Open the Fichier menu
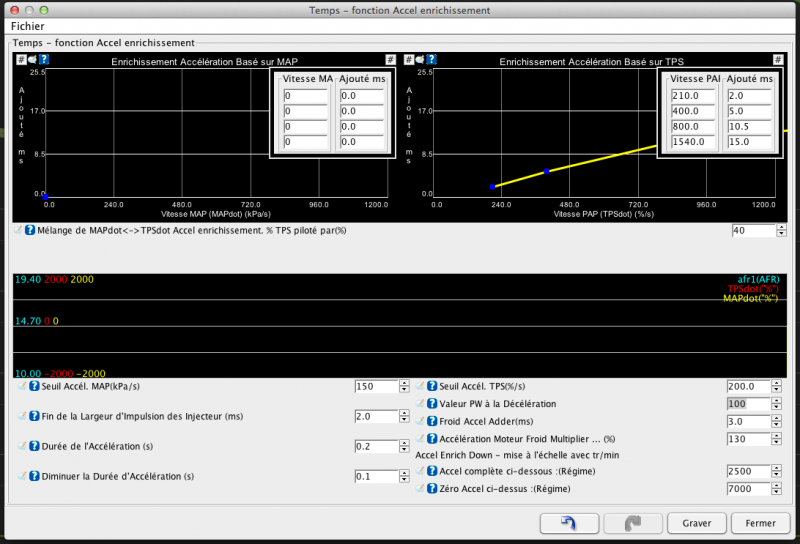 coord(28,26)
